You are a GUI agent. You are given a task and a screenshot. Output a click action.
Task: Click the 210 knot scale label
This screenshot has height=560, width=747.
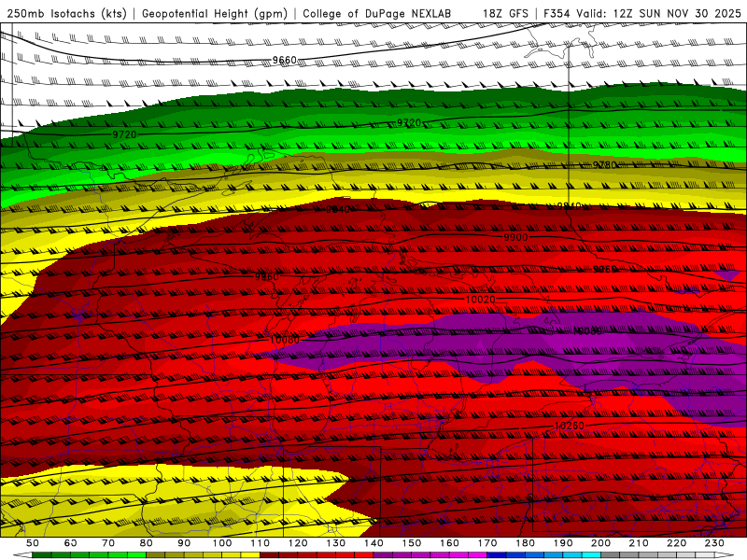pos(639,543)
